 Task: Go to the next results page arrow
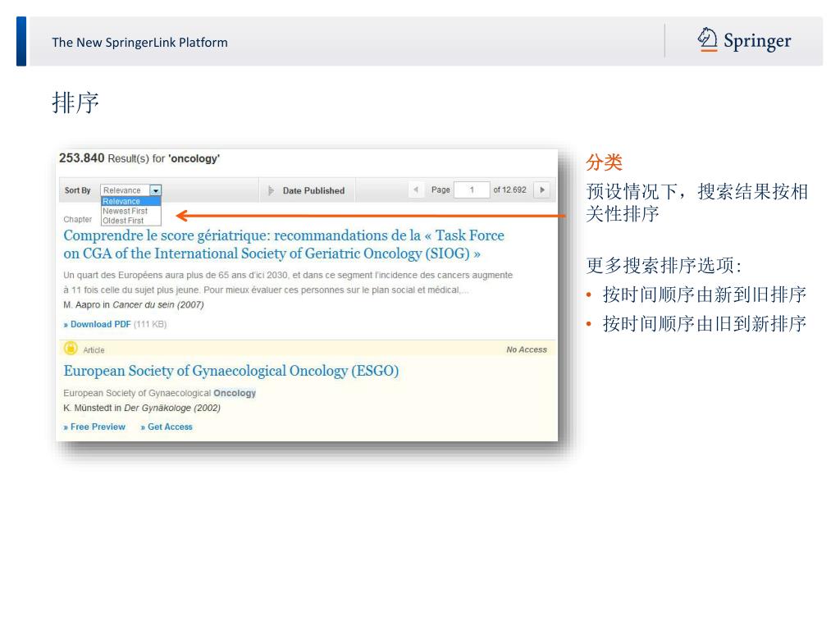[542, 189]
